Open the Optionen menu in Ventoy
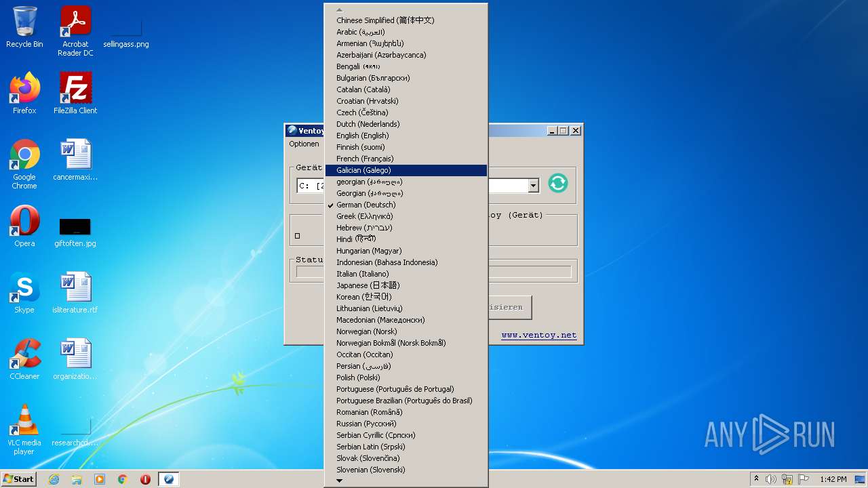 [x=304, y=144]
